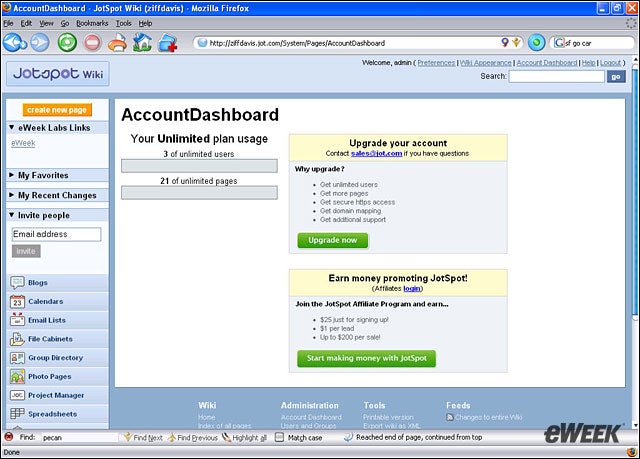The image size is (640, 459).
Task: Open the Bookmarks menu
Action: coord(92,23)
